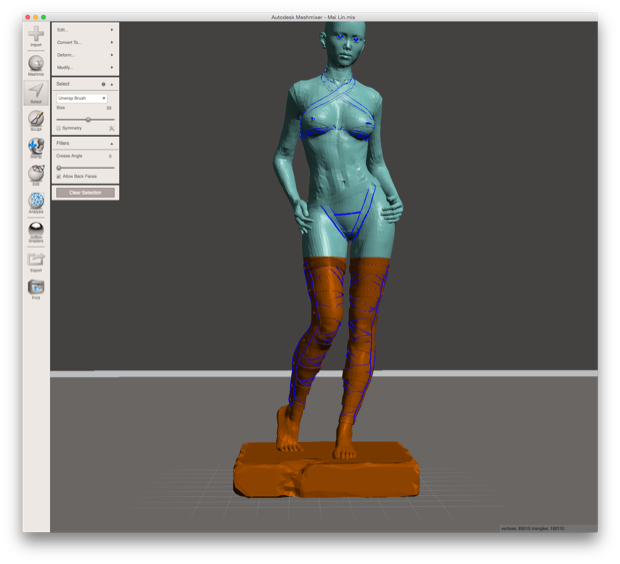The width and height of the screenshot is (620, 564).
Task: Uncheck Allow Back Faces
Action: coord(59,176)
